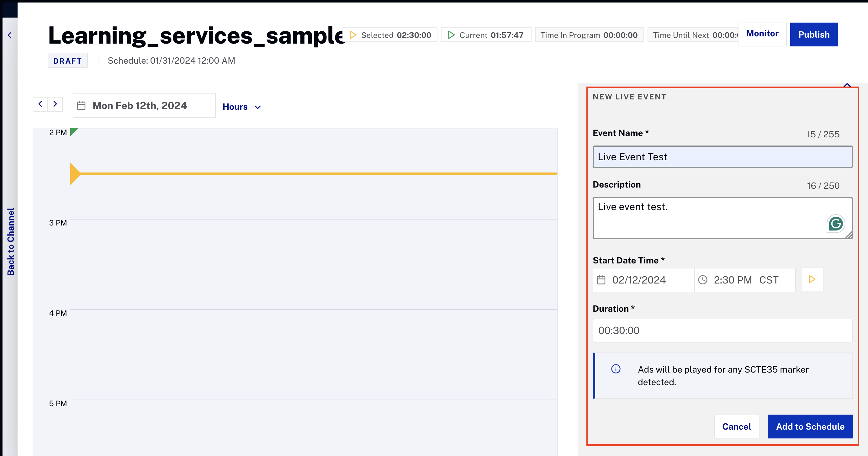The height and width of the screenshot is (456, 868).
Task: Click the yellow Selected playback icon
Action: click(352, 35)
